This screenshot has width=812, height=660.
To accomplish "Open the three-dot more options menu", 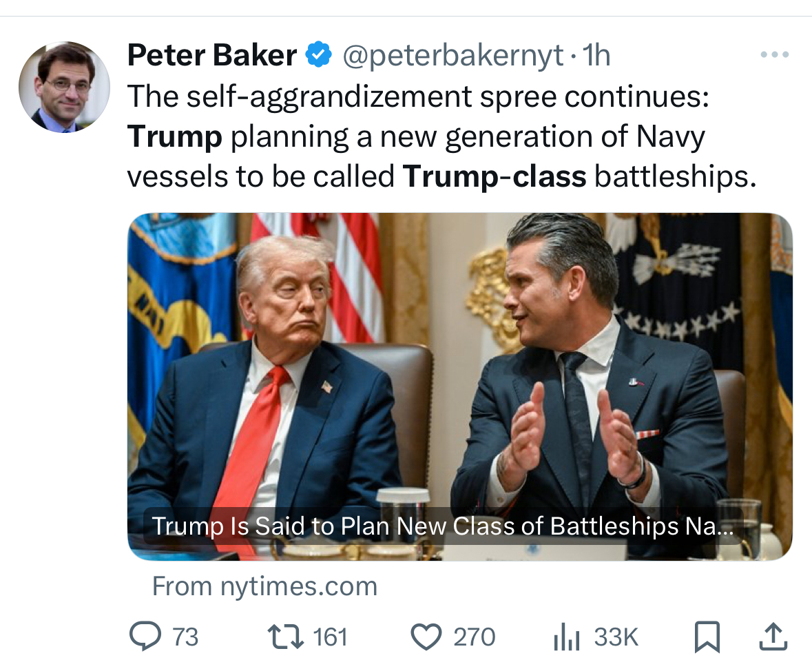I will 775,54.
